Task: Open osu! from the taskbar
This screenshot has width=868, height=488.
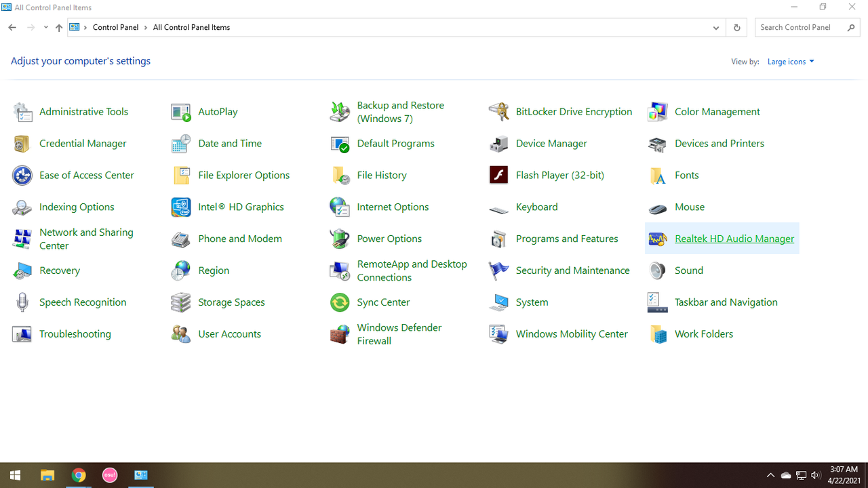Action: pos(110,475)
